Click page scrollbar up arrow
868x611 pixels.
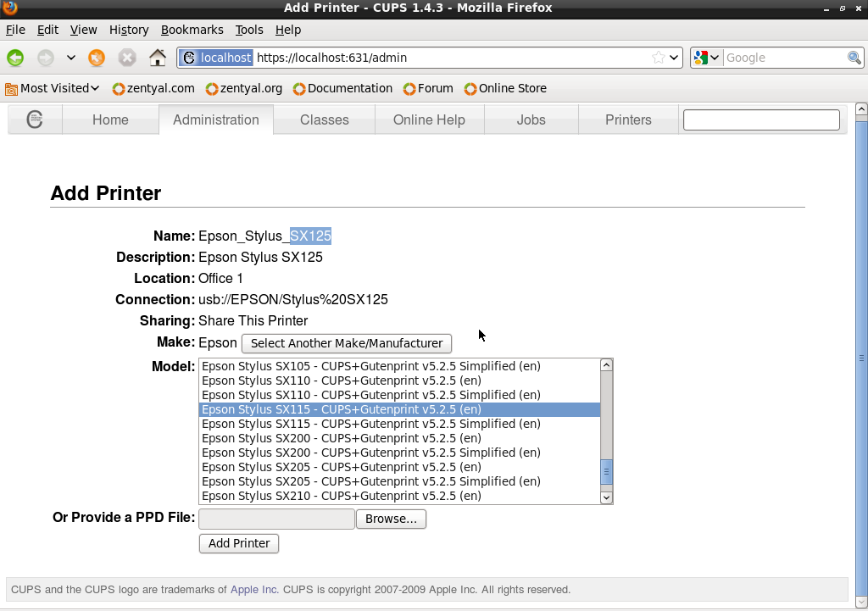point(861,109)
